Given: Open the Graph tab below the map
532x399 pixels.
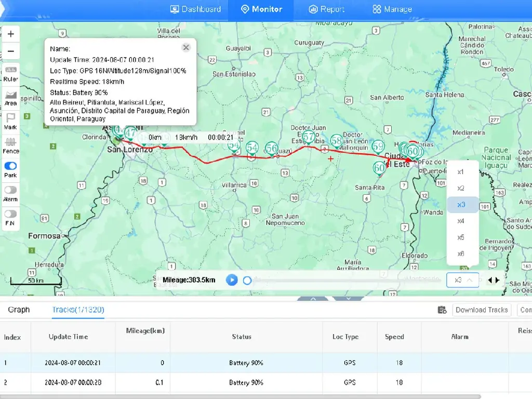Looking at the screenshot, I should (19, 309).
